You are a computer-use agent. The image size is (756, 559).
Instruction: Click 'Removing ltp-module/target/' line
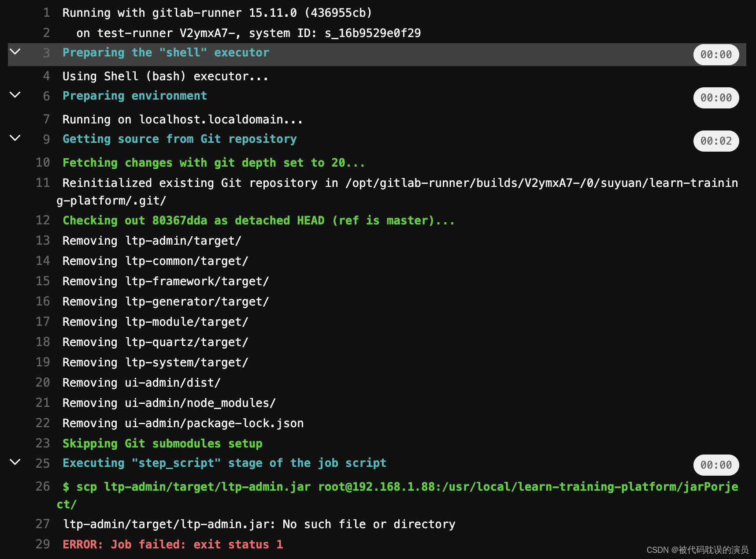[155, 322]
